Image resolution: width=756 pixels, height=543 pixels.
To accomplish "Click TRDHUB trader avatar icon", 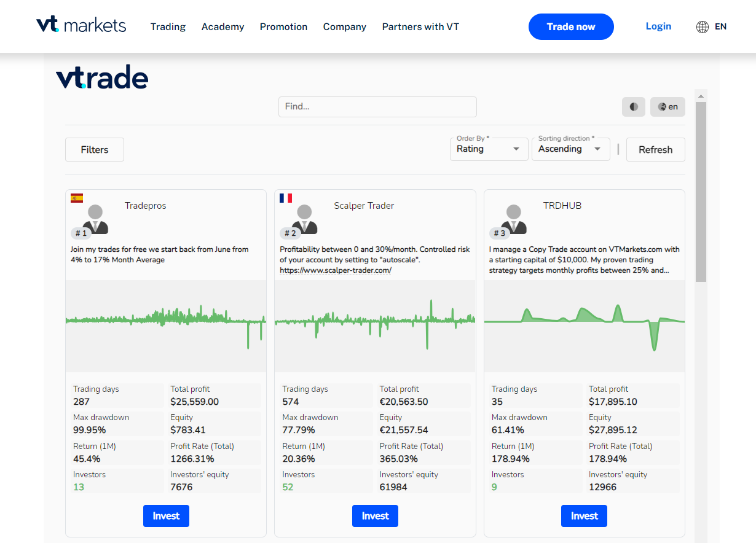I will coord(514,219).
